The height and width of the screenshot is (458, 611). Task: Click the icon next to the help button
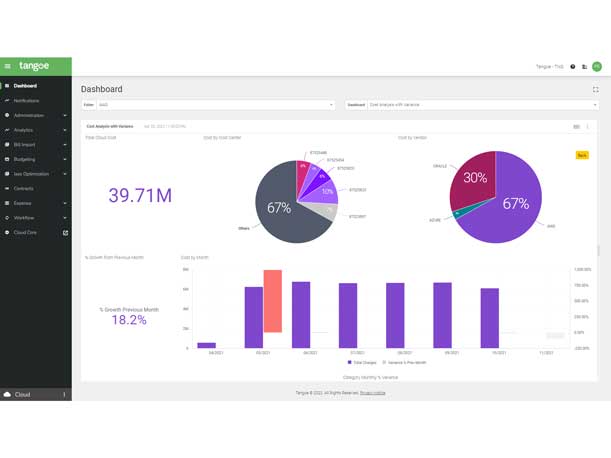click(584, 67)
